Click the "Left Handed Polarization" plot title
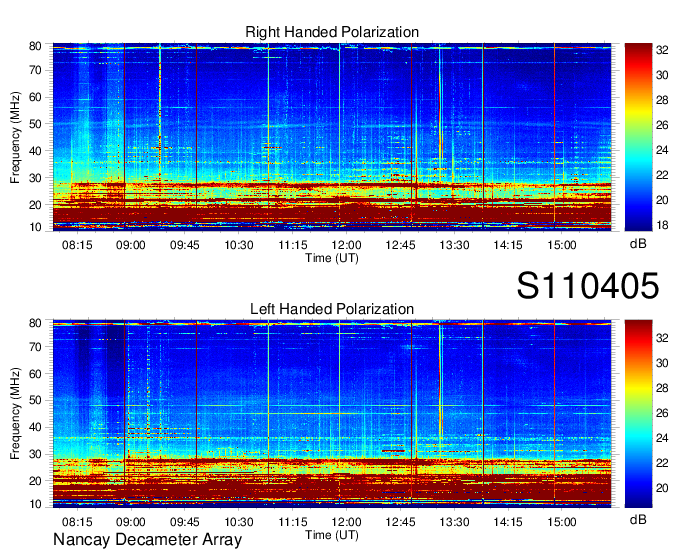This screenshot has height=552, width=680. pos(332,309)
